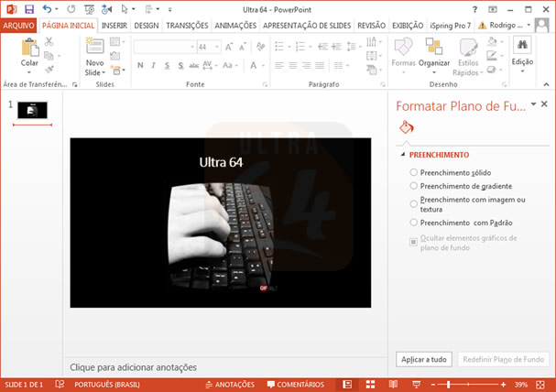
Task: Click the Format Painter brush icon
Action: (49, 70)
